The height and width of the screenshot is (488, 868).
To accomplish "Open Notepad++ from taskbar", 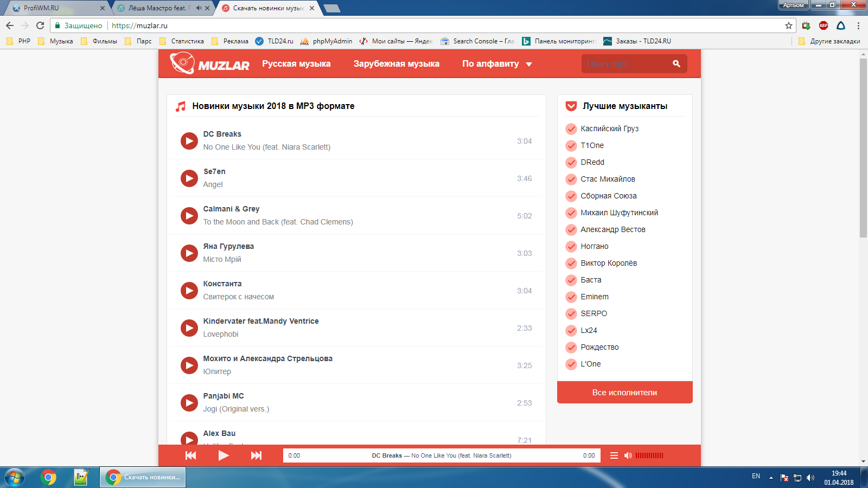I will tap(81, 478).
